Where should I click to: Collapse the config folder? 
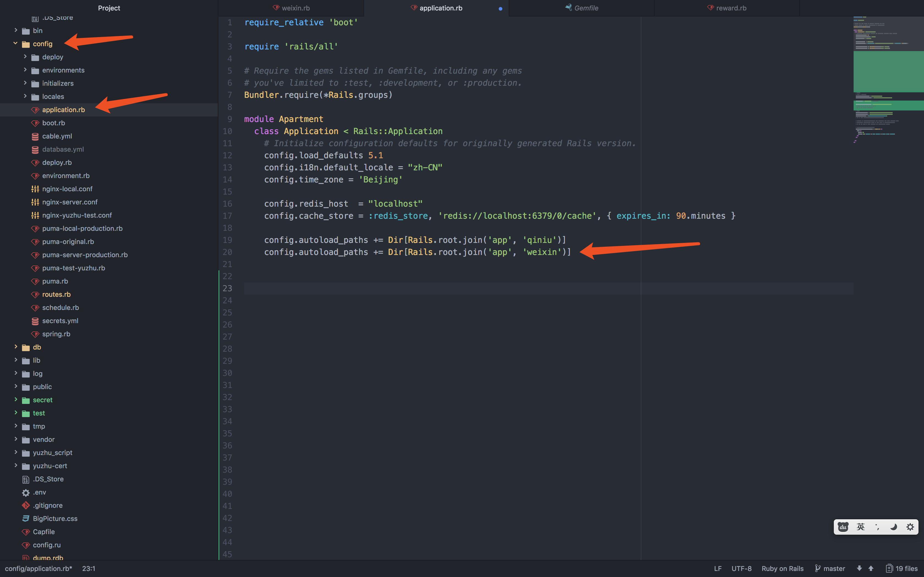pos(15,43)
